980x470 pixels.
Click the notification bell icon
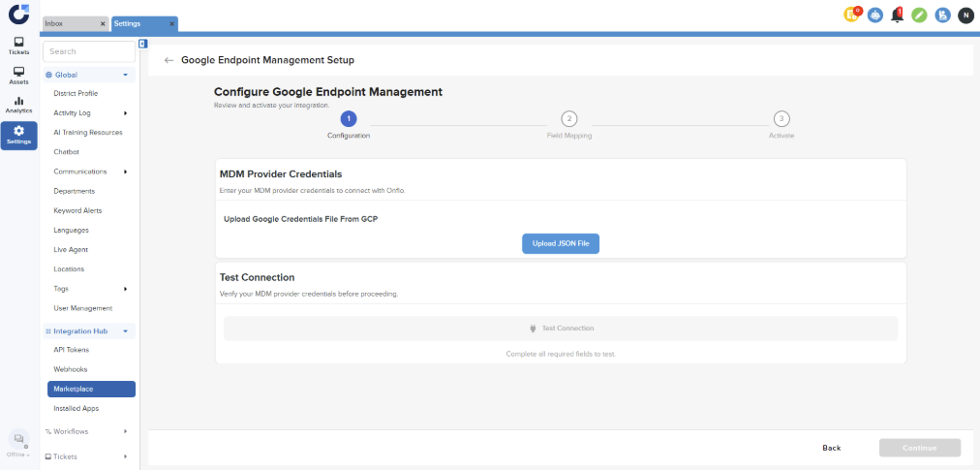coord(897,16)
